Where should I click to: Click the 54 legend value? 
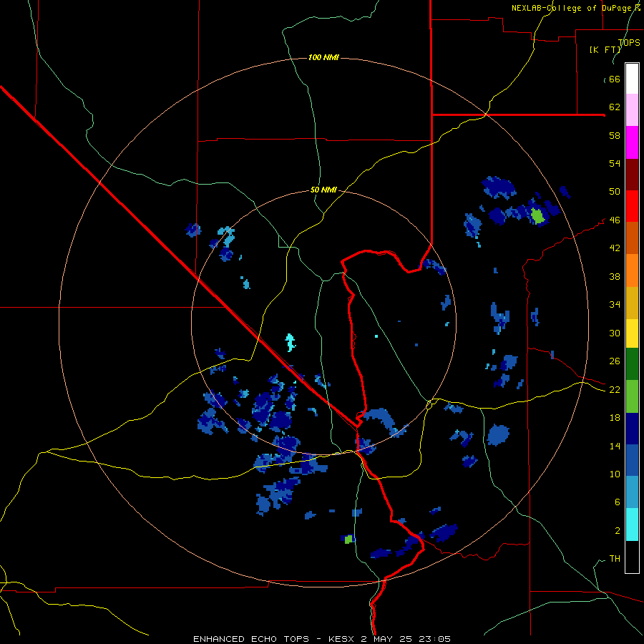(615, 163)
